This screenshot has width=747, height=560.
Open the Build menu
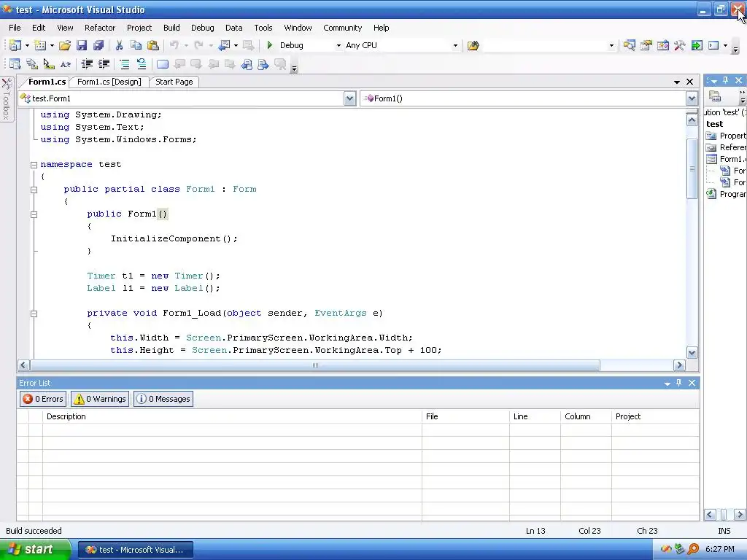coord(171,28)
